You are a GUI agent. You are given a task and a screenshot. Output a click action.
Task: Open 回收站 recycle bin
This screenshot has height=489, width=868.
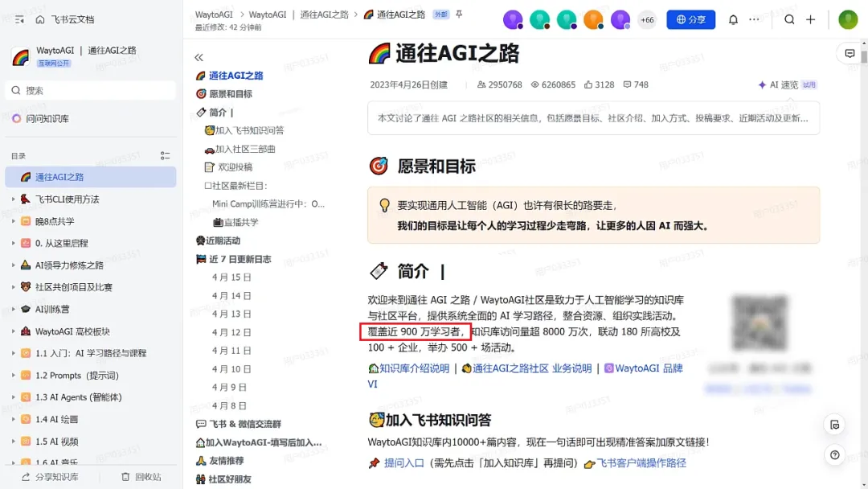point(141,477)
